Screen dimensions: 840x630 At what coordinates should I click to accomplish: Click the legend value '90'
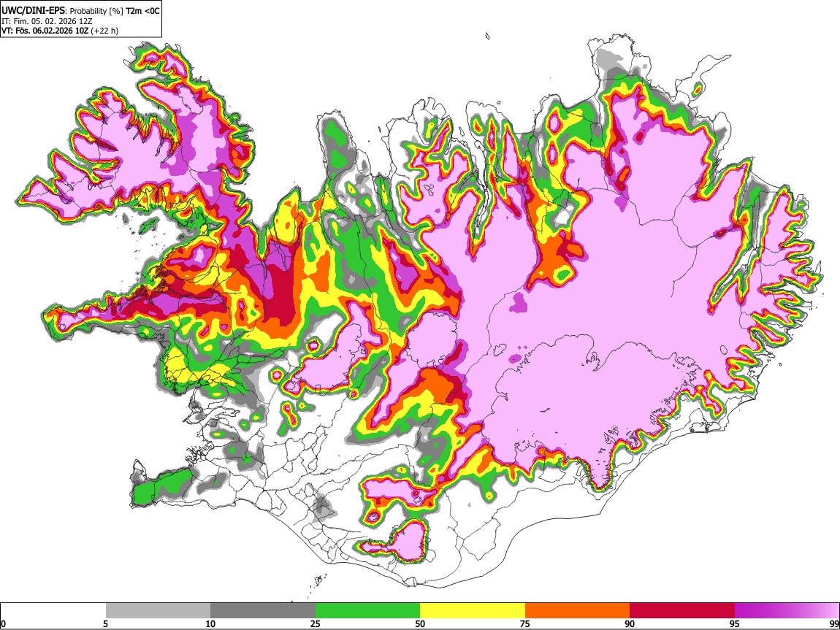[630, 623]
